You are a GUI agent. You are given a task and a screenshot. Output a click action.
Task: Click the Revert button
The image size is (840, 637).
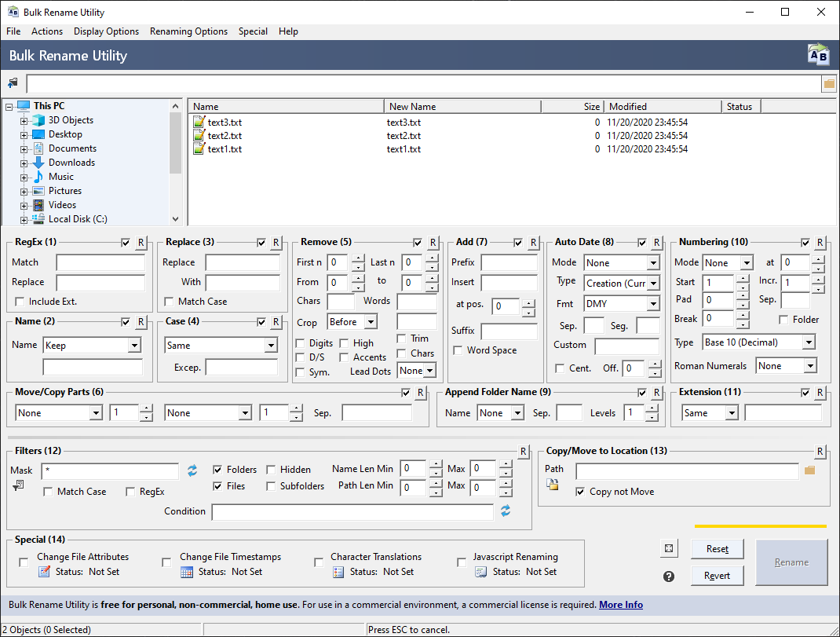(x=718, y=575)
